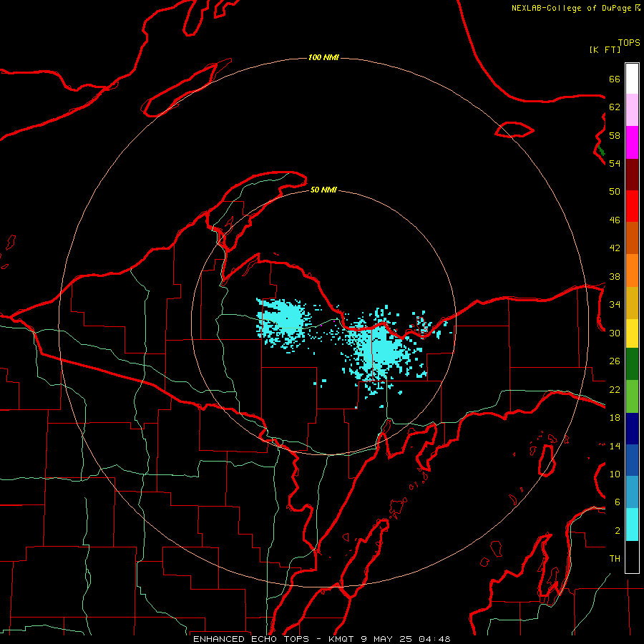Click the 42 legend value
This screenshot has height=644, width=644.
(x=615, y=248)
